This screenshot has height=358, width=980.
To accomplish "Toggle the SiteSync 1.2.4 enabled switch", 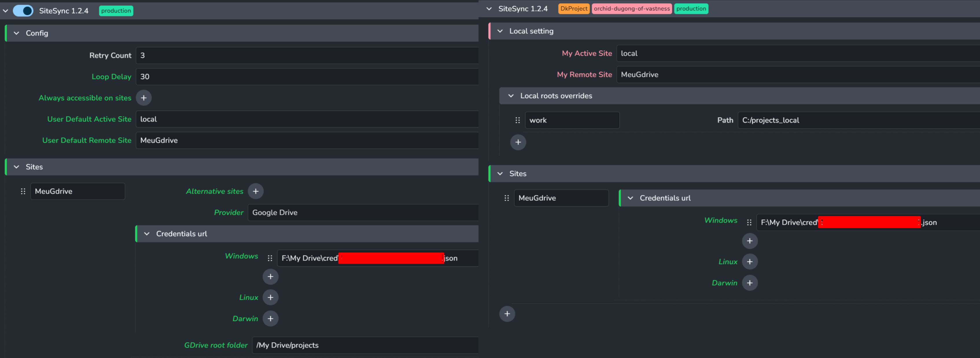I will pos(23,11).
